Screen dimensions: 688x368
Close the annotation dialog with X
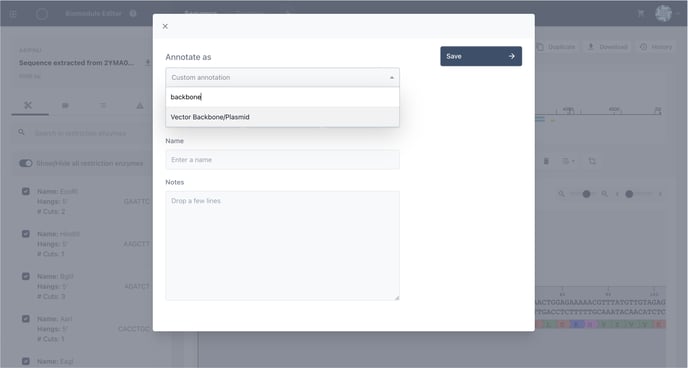(165, 26)
